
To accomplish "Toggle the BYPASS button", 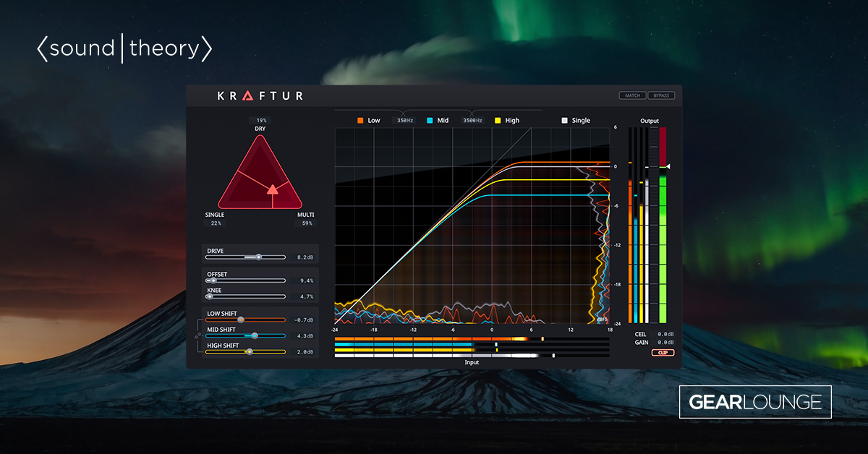I will point(661,95).
